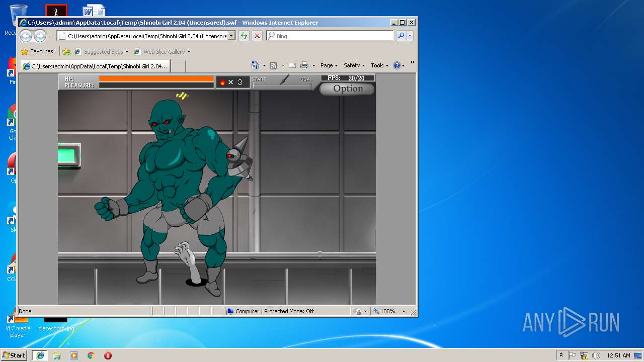Click the orange HP bar
This screenshot has width=644, height=362.
pyautogui.click(x=156, y=79)
